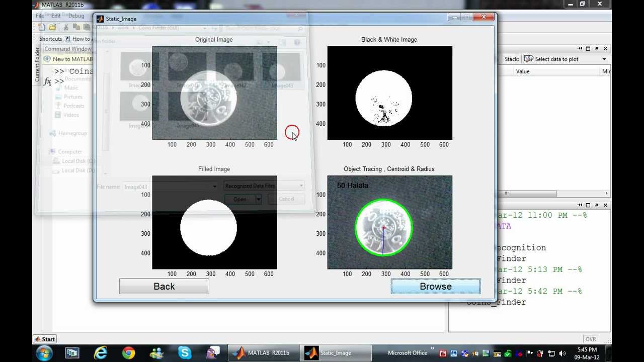Click the Black & White Image plot
Screen dimensions: 644x362
coord(390,93)
